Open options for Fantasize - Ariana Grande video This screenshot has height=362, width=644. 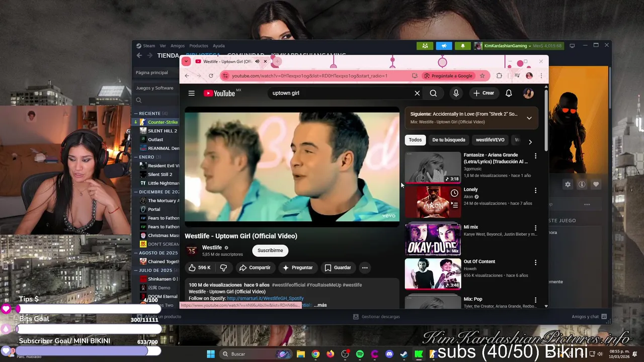(x=535, y=156)
